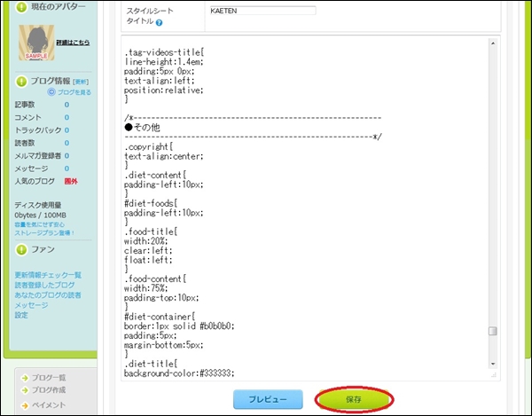Open the メッセージ link in the ファン section

31,305
